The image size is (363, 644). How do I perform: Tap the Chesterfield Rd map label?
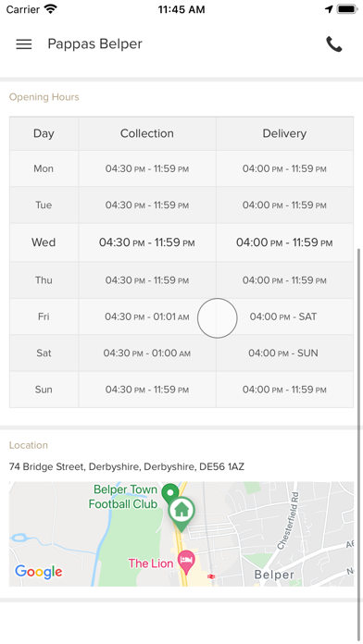[x=288, y=521]
